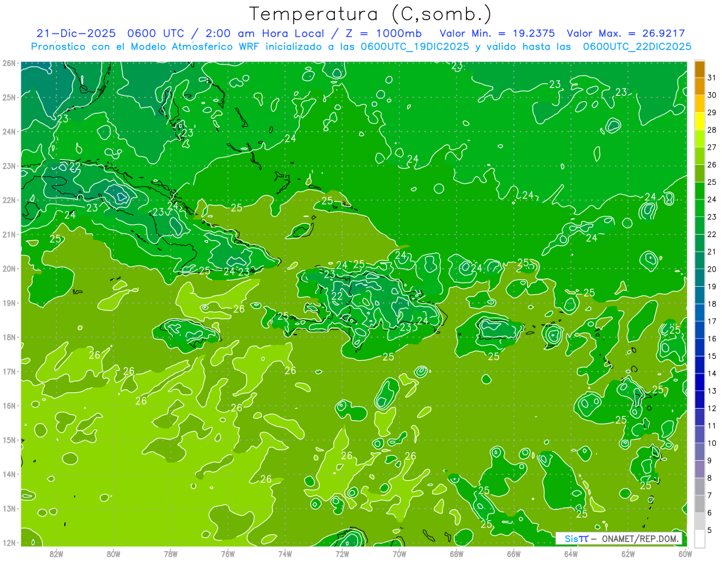Click the 22N latitude axis label
The width and height of the screenshot is (728, 562).
click(x=8, y=200)
